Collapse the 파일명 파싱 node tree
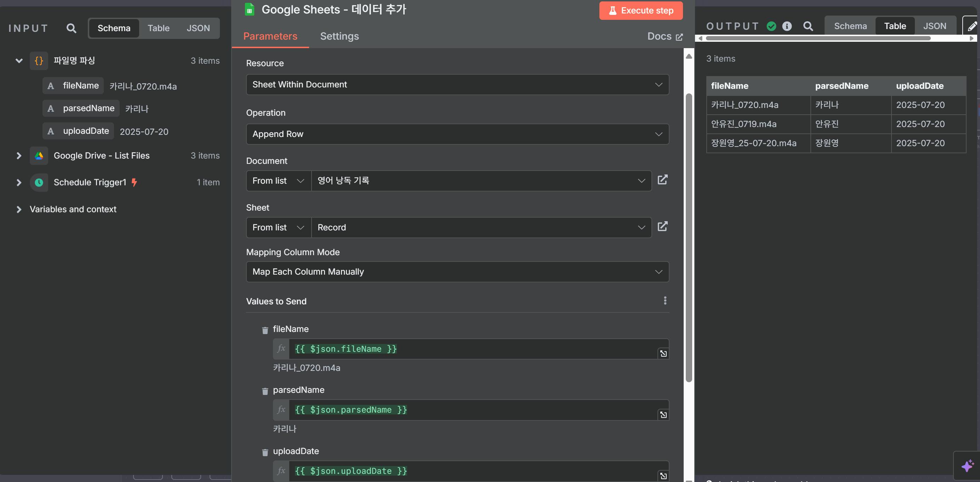The width and height of the screenshot is (980, 482). click(x=19, y=61)
